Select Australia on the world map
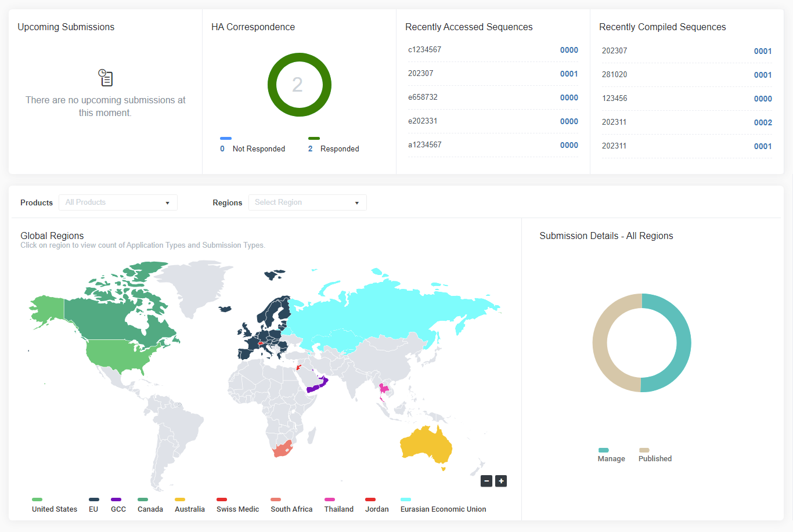This screenshot has height=532, width=793. [x=427, y=446]
